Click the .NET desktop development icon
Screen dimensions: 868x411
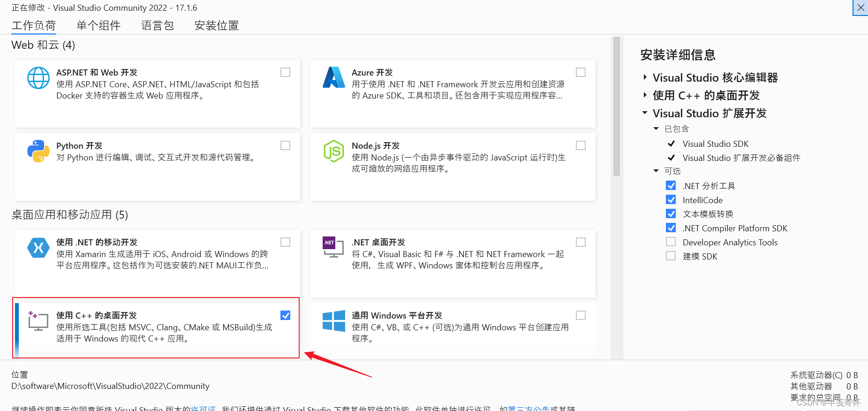tap(334, 247)
